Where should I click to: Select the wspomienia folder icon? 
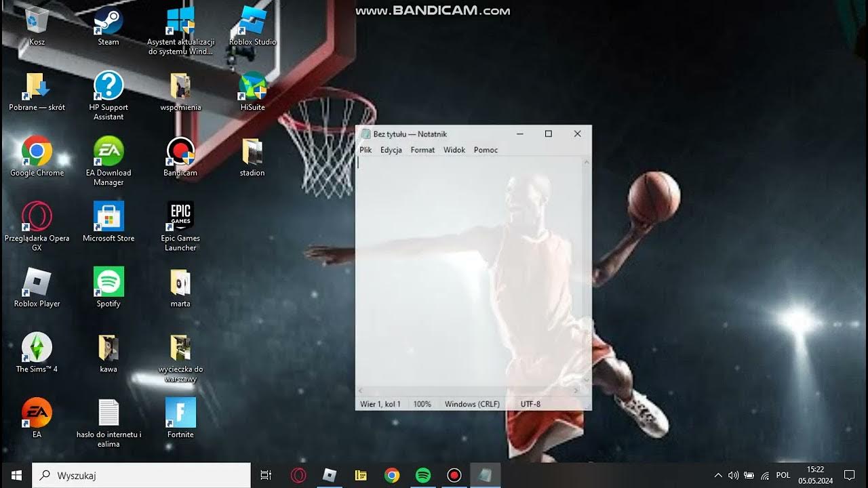180,91
